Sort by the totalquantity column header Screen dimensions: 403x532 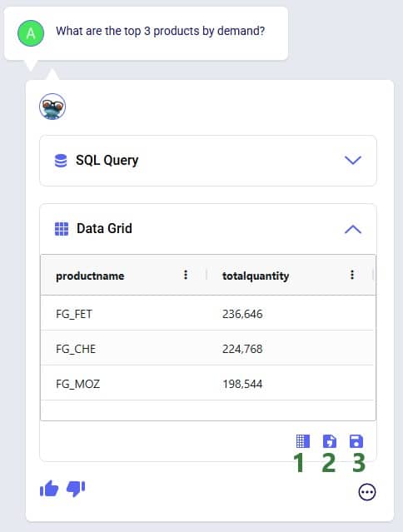[256, 276]
